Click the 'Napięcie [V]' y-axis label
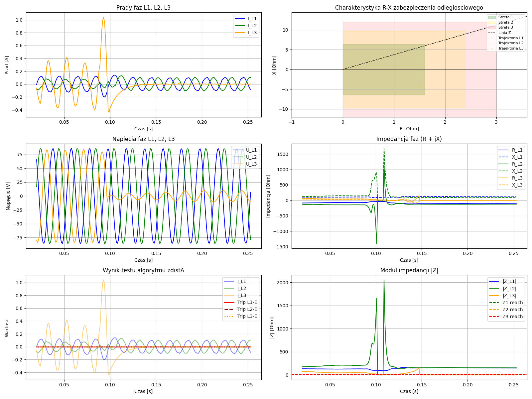This screenshot has height=399, width=532. coord(8,196)
